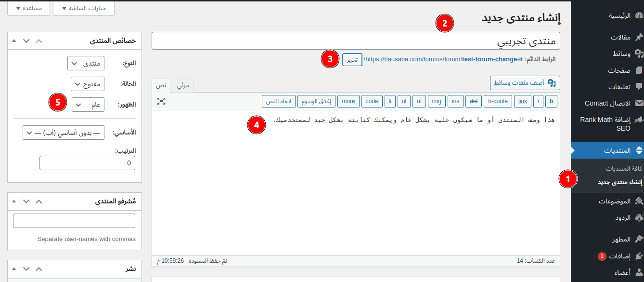
Task: Switch to نص text editor tab
Action: (161, 85)
